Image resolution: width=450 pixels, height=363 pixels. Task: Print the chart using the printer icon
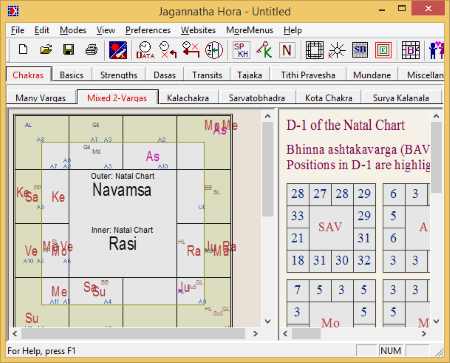(x=91, y=50)
